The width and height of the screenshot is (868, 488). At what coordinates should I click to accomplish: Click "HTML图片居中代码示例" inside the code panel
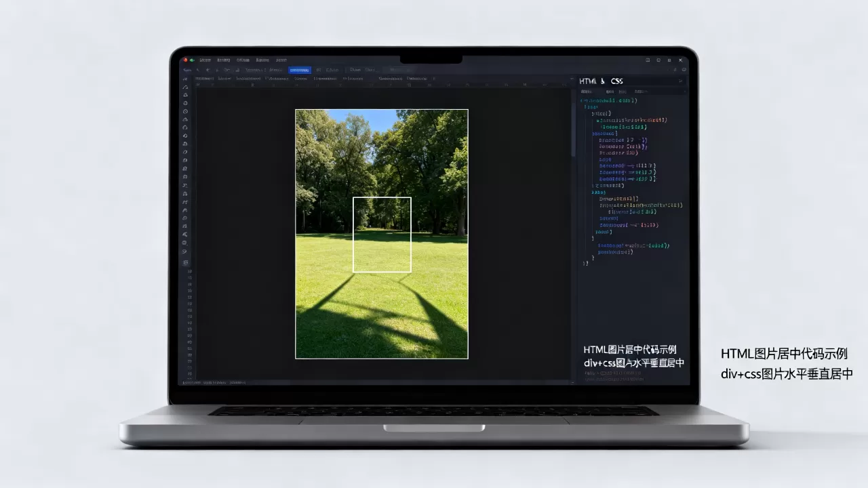(x=630, y=350)
